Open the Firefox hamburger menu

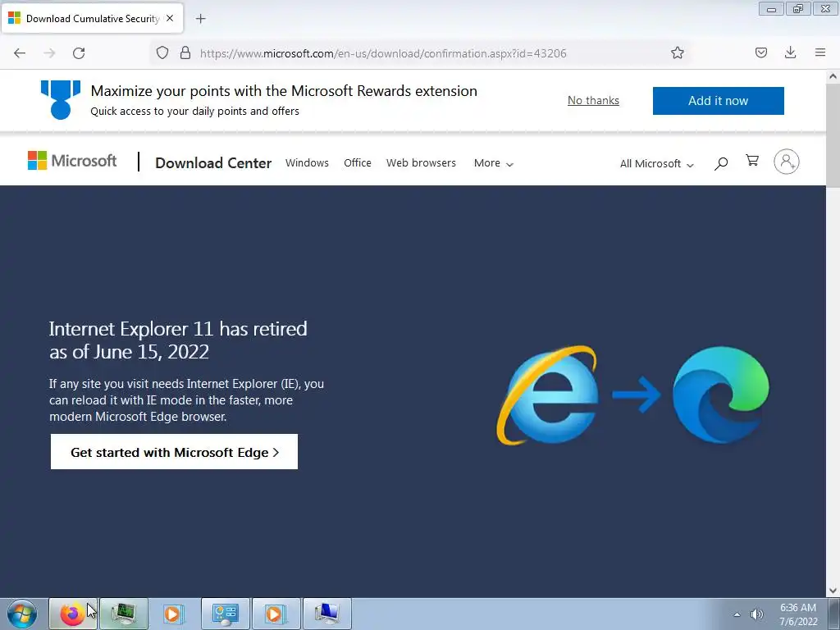(x=820, y=52)
